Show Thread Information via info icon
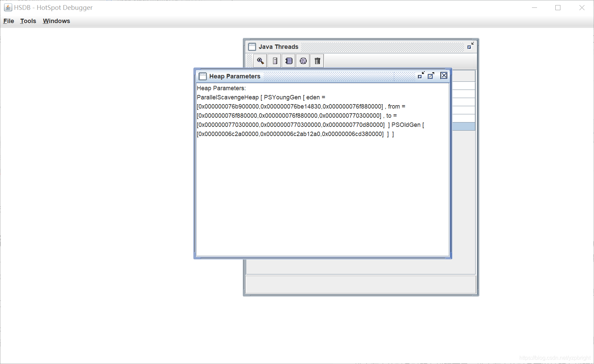The width and height of the screenshot is (594, 364). pyautogui.click(x=303, y=61)
